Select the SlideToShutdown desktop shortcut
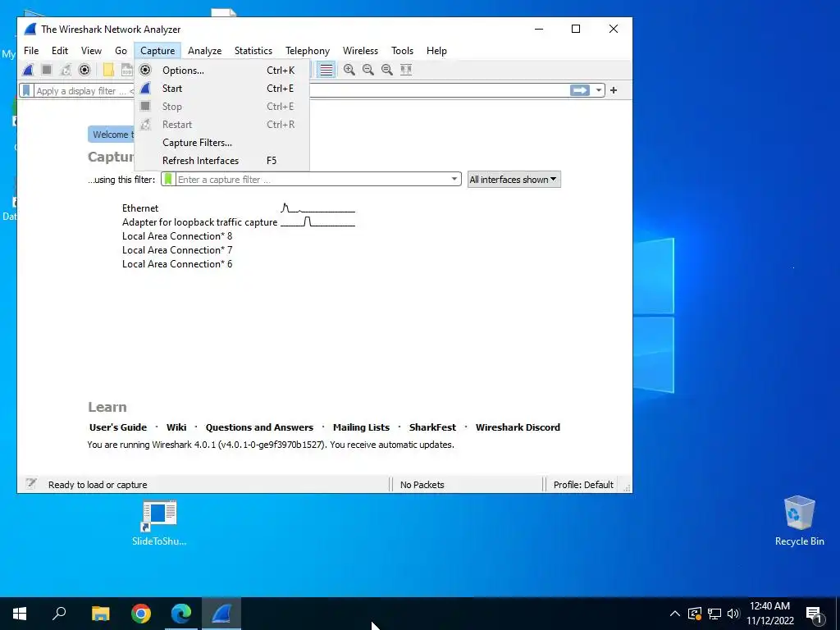The image size is (840, 630). coord(159,523)
